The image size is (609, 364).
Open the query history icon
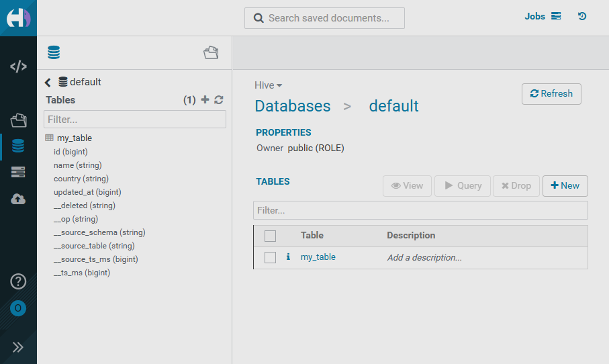582,17
